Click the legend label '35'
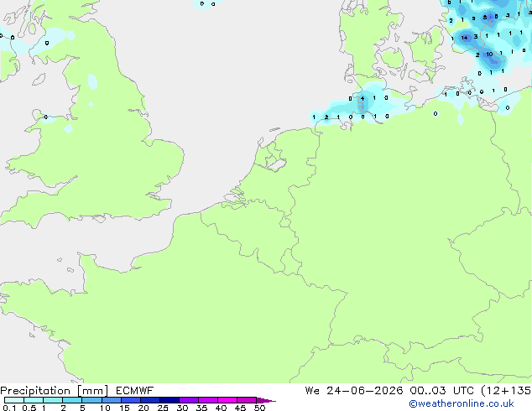 (202, 408)
